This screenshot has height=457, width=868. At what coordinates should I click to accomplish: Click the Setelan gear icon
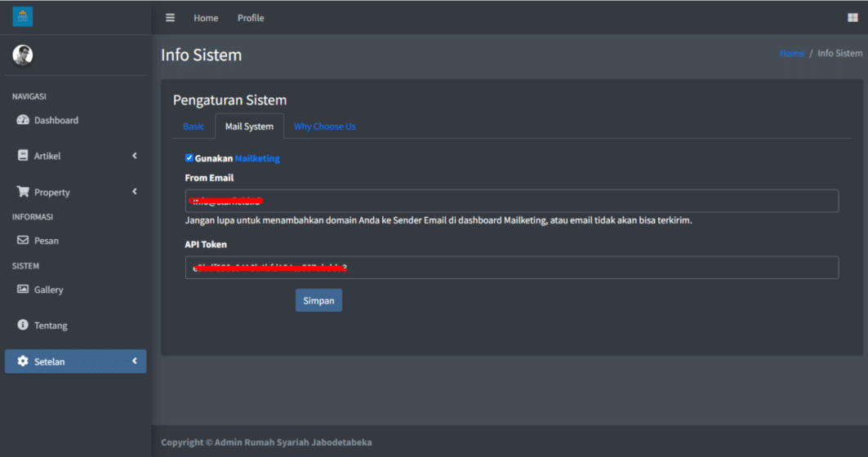(23, 362)
